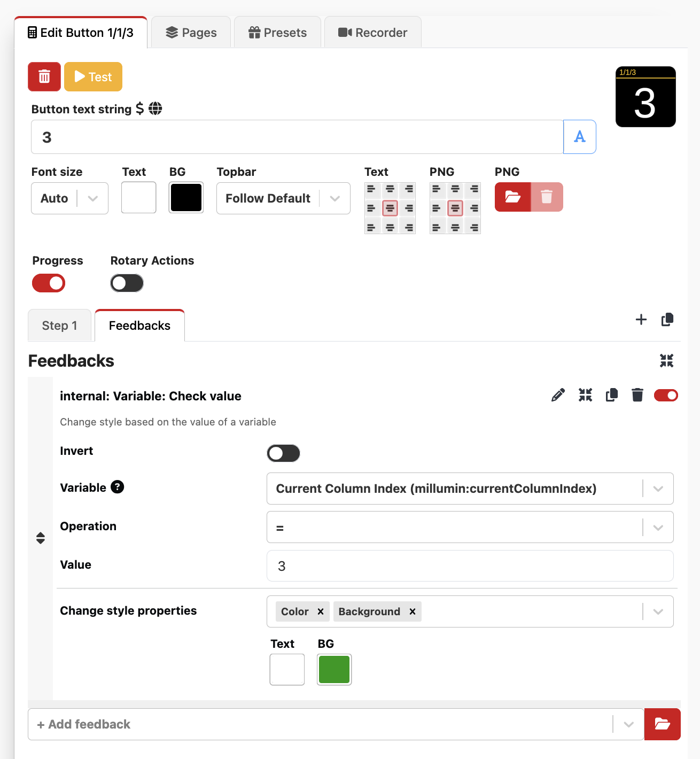Duplicate the Variable Check value feedback
Viewport: 700px width, 759px height.
click(611, 395)
